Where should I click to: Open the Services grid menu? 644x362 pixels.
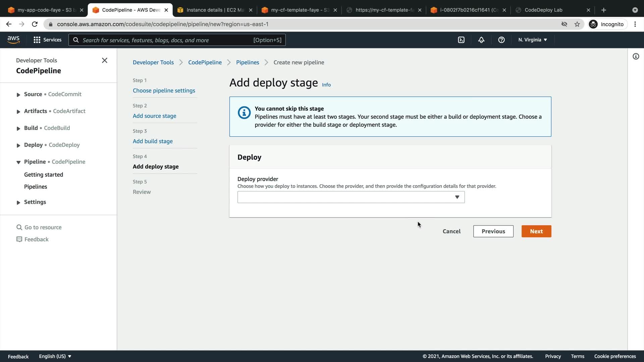click(x=47, y=40)
